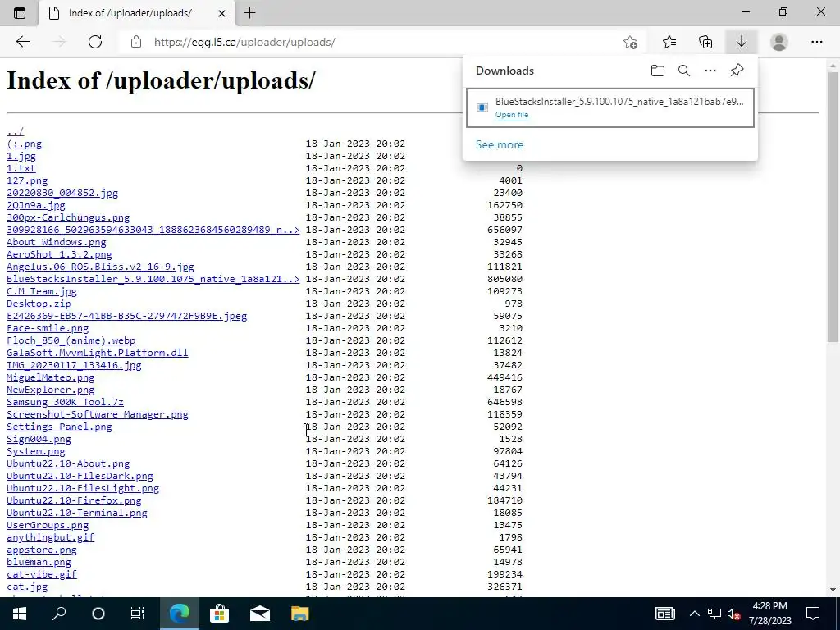Show hidden tray icons chevron
Viewport: 840px width, 630px height.
click(x=694, y=614)
